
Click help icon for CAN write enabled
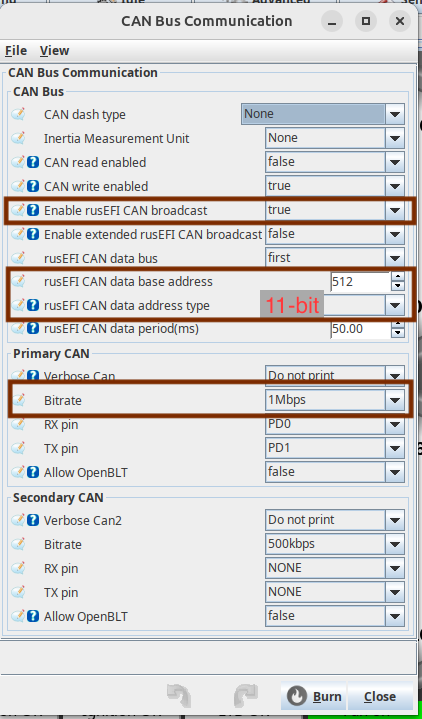pyautogui.click(x=33, y=186)
